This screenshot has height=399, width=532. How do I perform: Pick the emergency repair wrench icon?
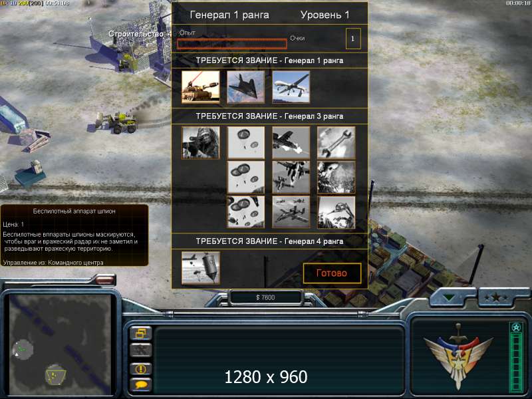click(336, 143)
